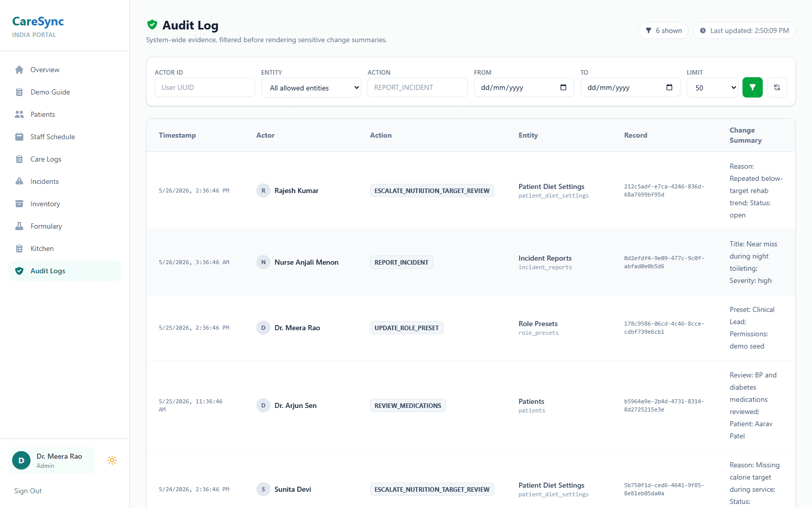Click the Demo Guide clipboard icon
This screenshot has height=508, width=812.
[19, 92]
